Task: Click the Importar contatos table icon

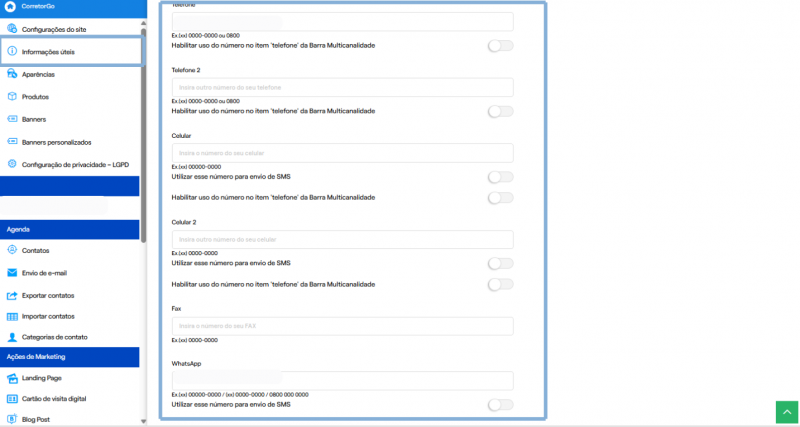Action: click(x=12, y=317)
